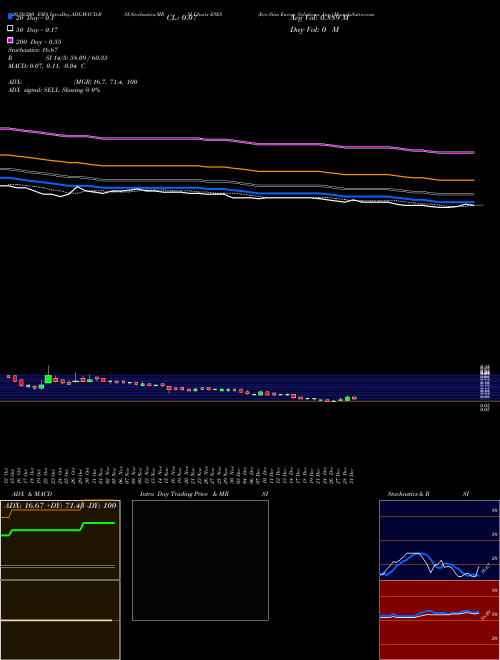Click the last green candlestick in December
The image size is (500, 660).
tap(348, 398)
